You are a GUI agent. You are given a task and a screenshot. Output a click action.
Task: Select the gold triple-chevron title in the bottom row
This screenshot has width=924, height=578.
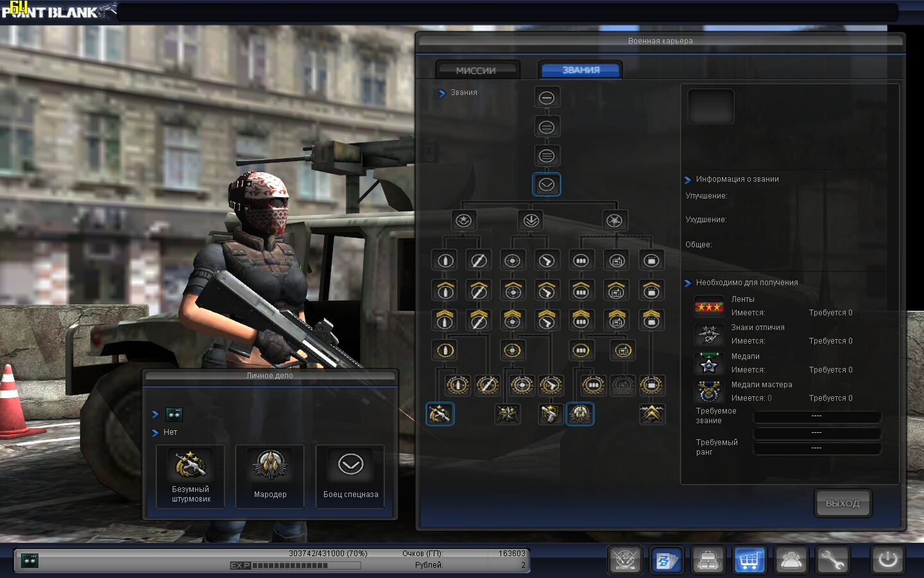652,414
